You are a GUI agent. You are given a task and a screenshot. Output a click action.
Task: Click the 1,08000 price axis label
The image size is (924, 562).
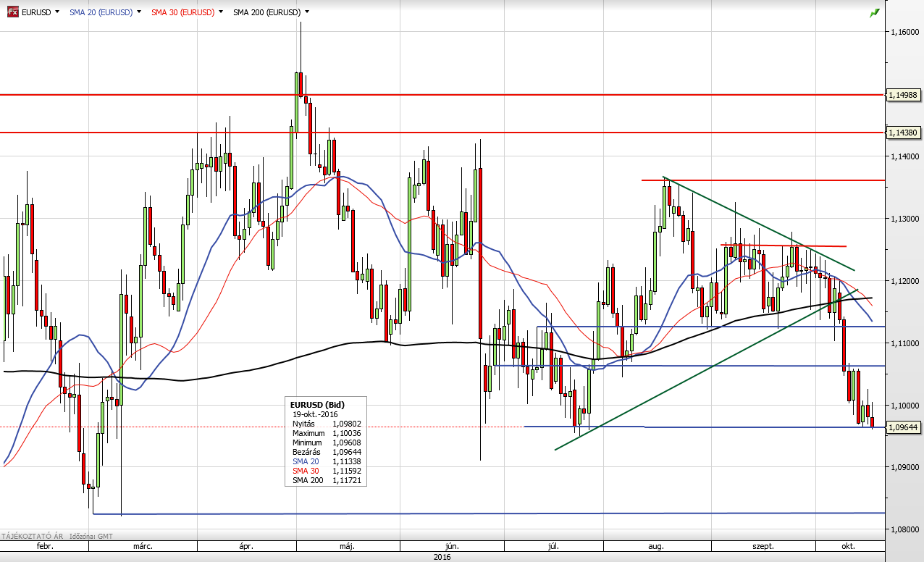click(x=906, y=530)
